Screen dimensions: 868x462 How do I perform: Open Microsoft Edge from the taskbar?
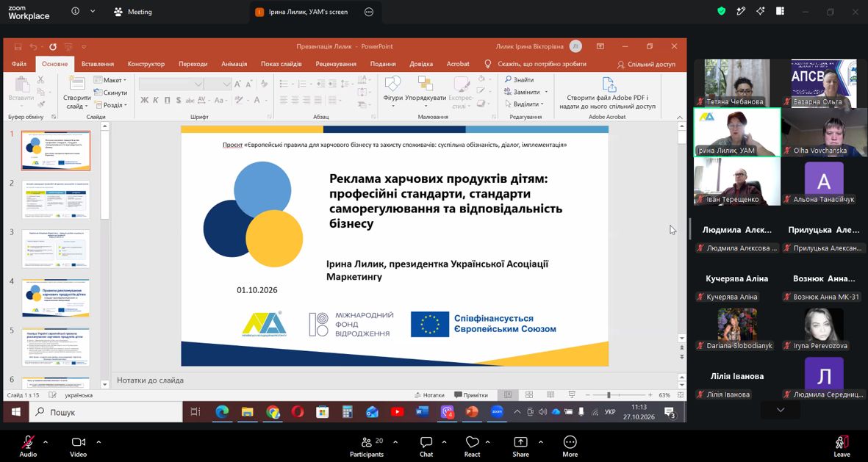[x=222, y=411]
